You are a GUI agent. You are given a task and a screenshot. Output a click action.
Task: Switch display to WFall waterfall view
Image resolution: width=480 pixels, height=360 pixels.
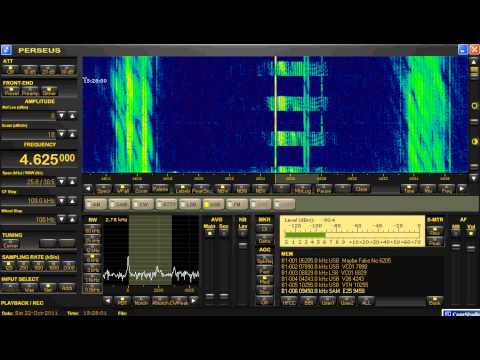(123, 189)
